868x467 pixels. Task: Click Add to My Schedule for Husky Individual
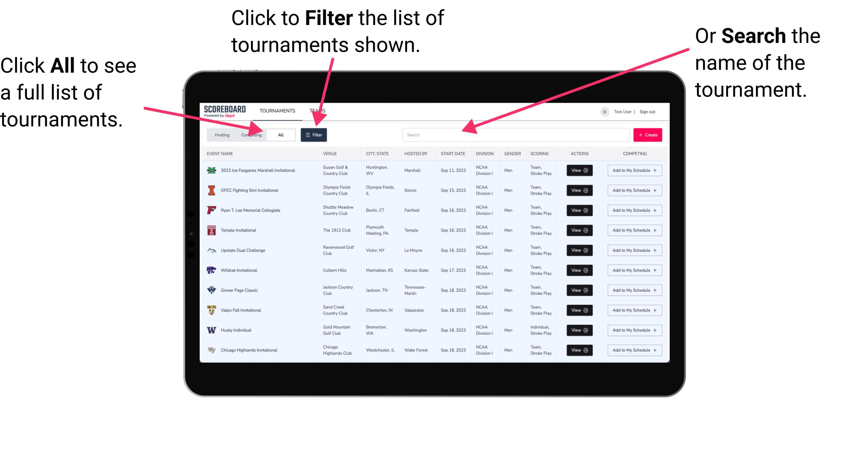634,330
